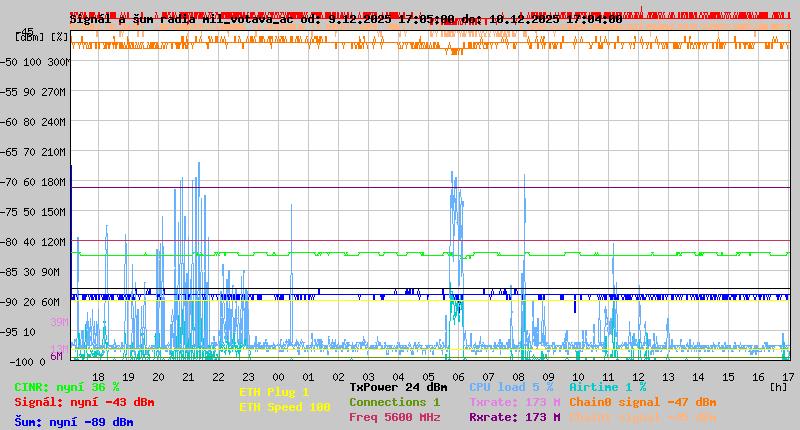The height and width of the screenshot is (430, 800).
Task: Click the '19' hour label on time axis
Action: pyautogui.click(x=129, y=377)
